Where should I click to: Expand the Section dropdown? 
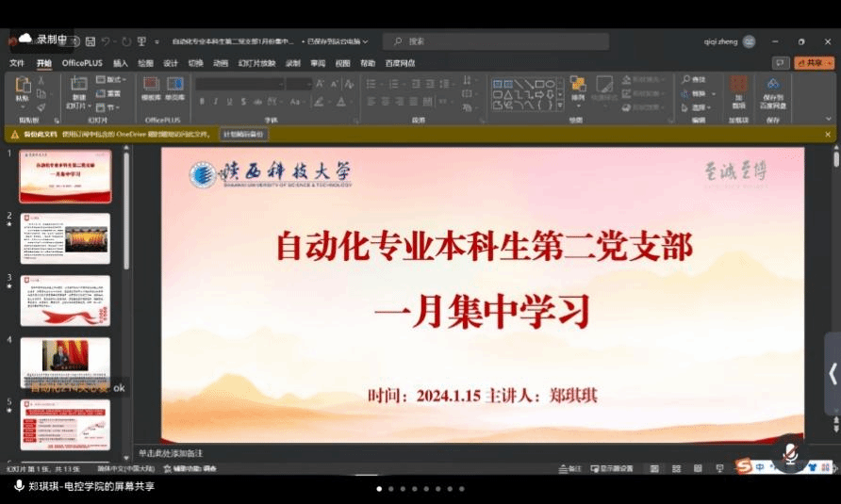coord(107,107)
